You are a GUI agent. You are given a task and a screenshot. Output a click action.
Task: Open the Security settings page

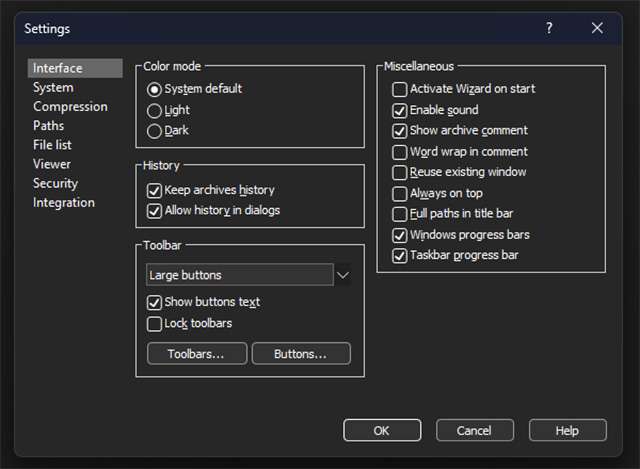(55, 184)
